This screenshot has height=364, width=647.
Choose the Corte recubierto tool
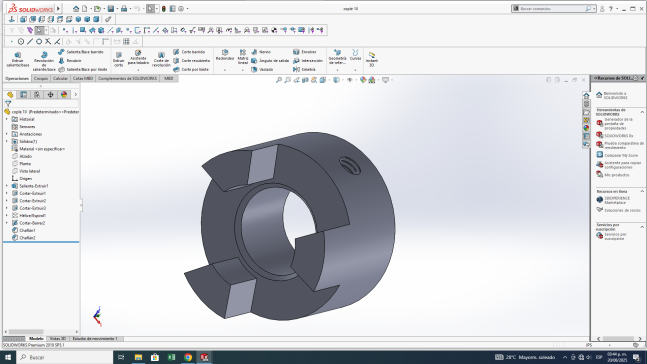[x=191, y=61]
